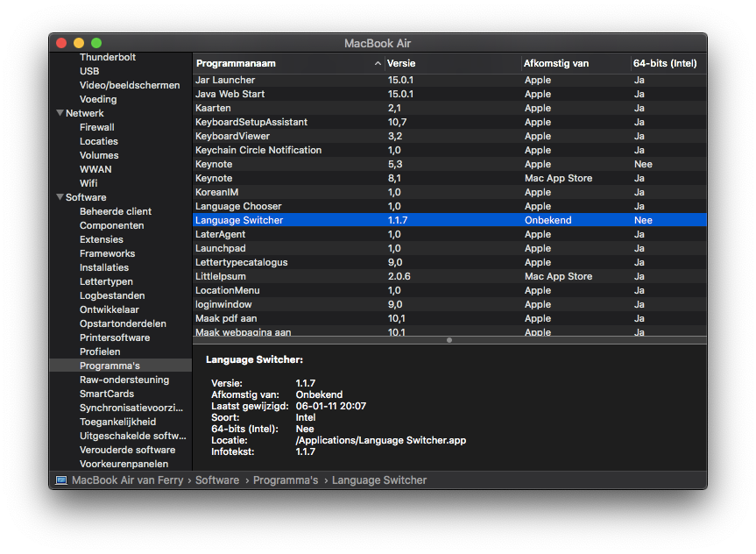Open Uitgeschakelde softw... sidebar item
Screen dimensions: 756x554
(132, 436)
